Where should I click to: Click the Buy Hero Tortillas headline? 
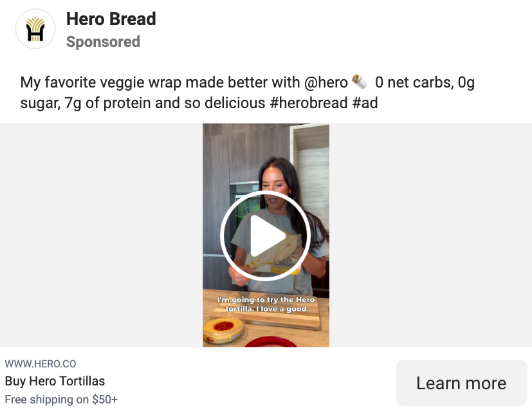pyautogui.click(x=55, y=381)
